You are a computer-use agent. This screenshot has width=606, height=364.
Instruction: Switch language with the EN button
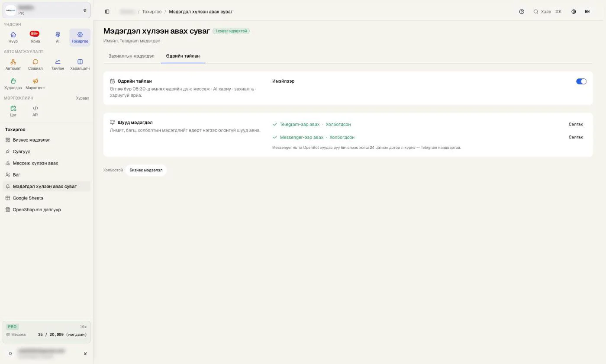point(587,12)
